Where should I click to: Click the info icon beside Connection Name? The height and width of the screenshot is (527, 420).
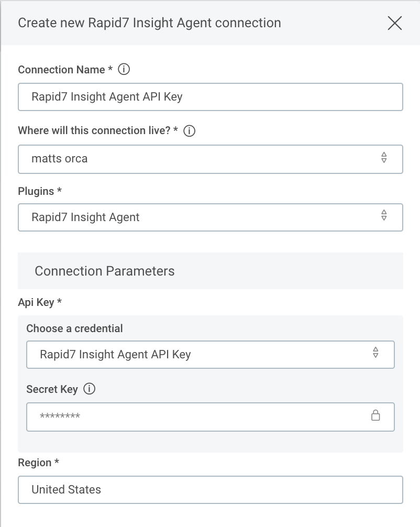pos(124,69)
